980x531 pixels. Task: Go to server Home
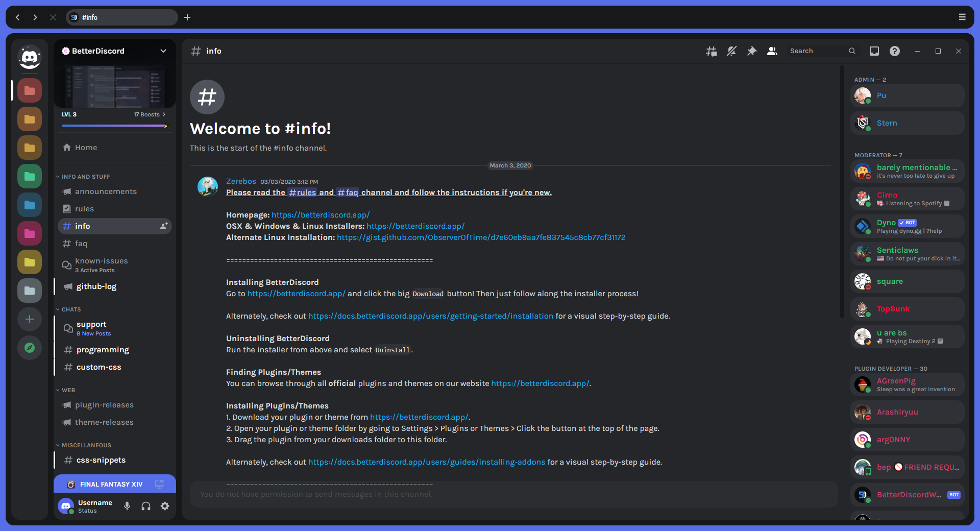[x=115, y=148]
